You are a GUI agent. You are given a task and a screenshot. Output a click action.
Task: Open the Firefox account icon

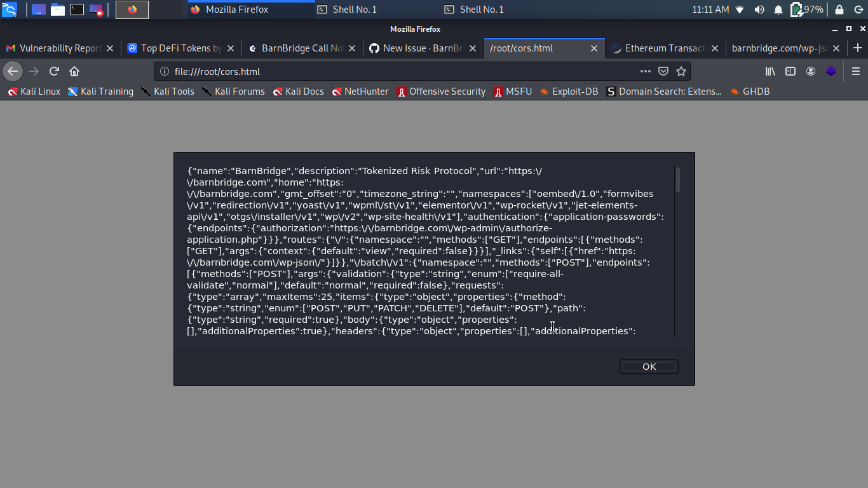[811, 71]
